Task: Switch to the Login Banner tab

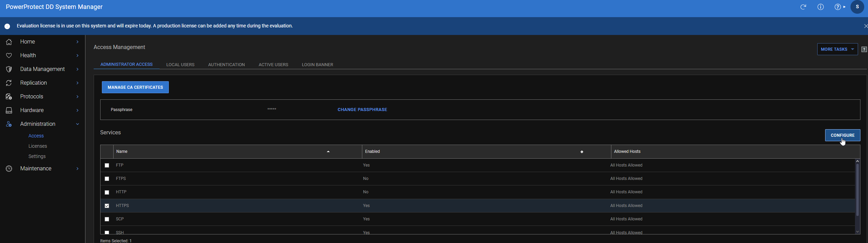Action: 317,65
